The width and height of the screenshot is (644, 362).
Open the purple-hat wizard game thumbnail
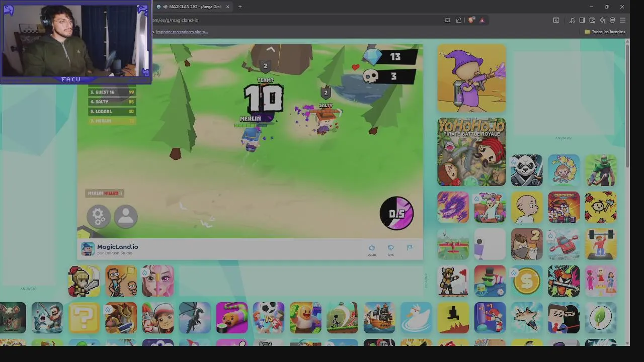(471, 78)
